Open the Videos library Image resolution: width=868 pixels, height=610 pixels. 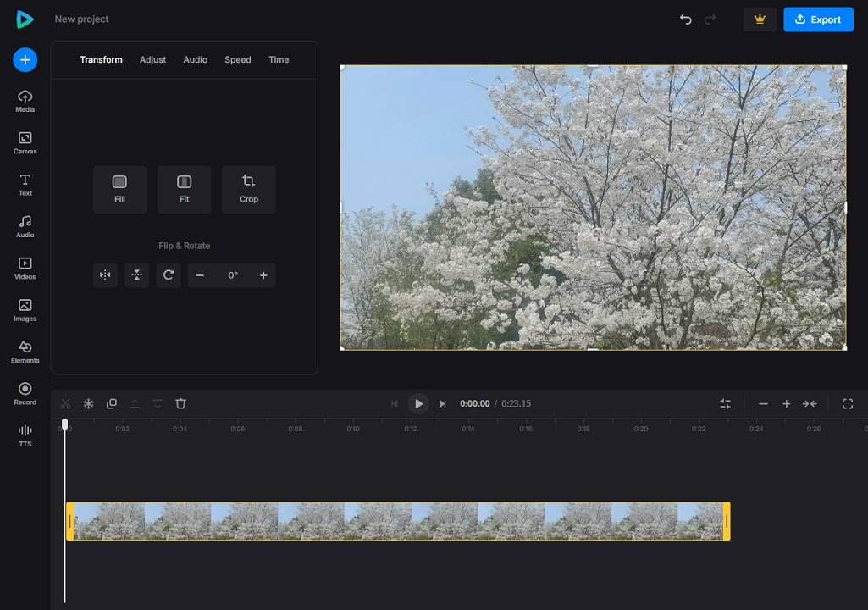(25, 269)
